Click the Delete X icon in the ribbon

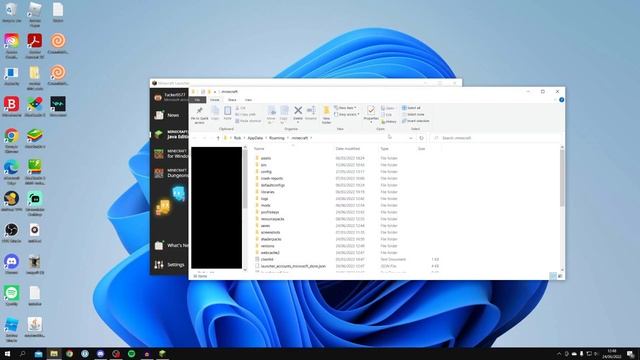pos(298,110)
